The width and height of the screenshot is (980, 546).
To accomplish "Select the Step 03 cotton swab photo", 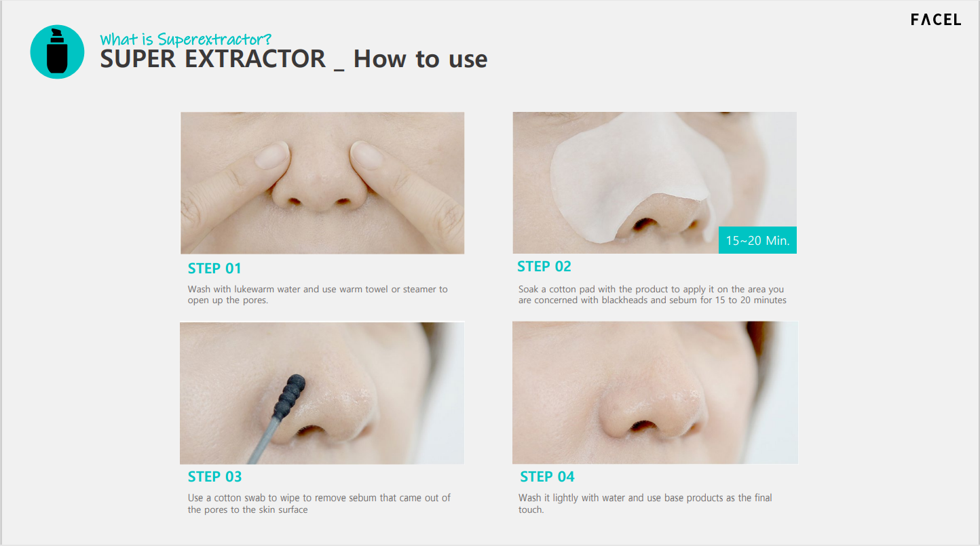I will (x=322, y=393).
